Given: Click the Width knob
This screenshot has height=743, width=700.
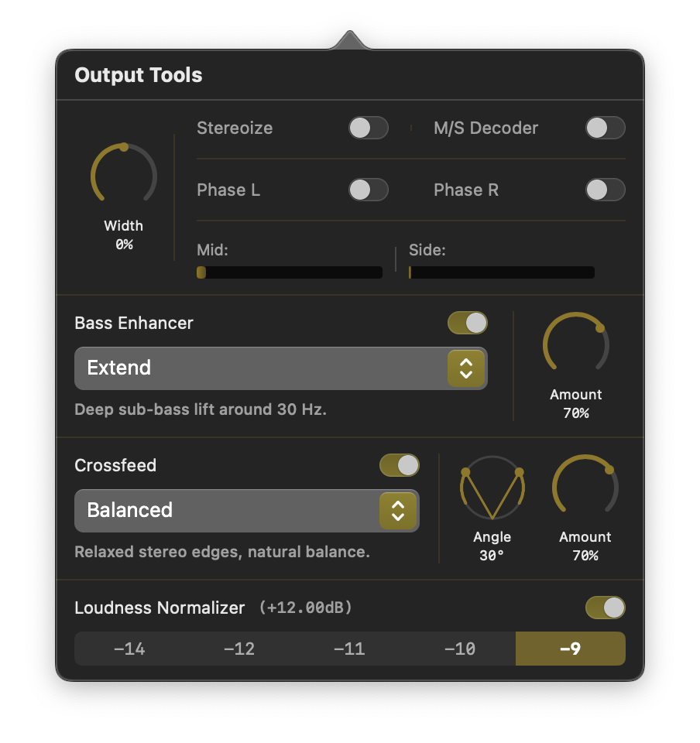Looking at the screenshot, I should coord(124,176).
